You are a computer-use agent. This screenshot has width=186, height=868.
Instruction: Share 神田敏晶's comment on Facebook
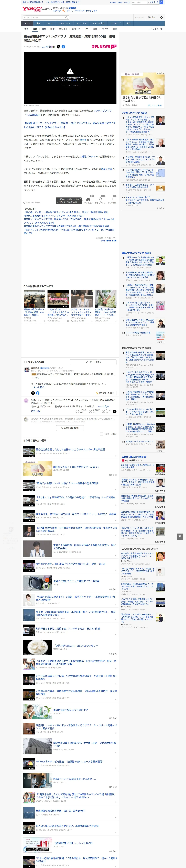coord(38,393)
